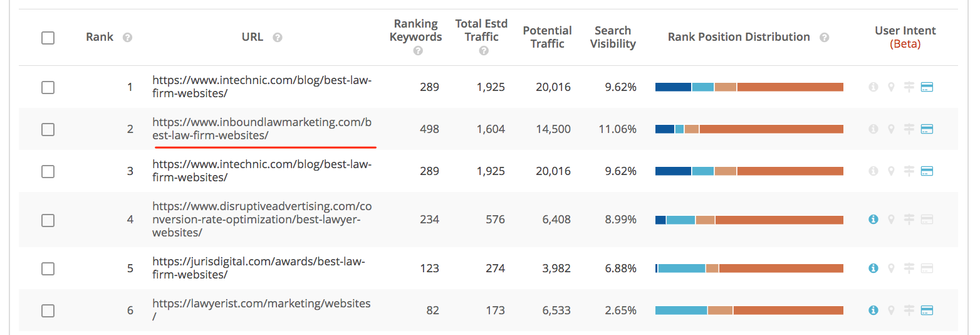Toggle the select-all checkbox in table header
Screen dimensions: 980x335
click(x=48, y=38)
